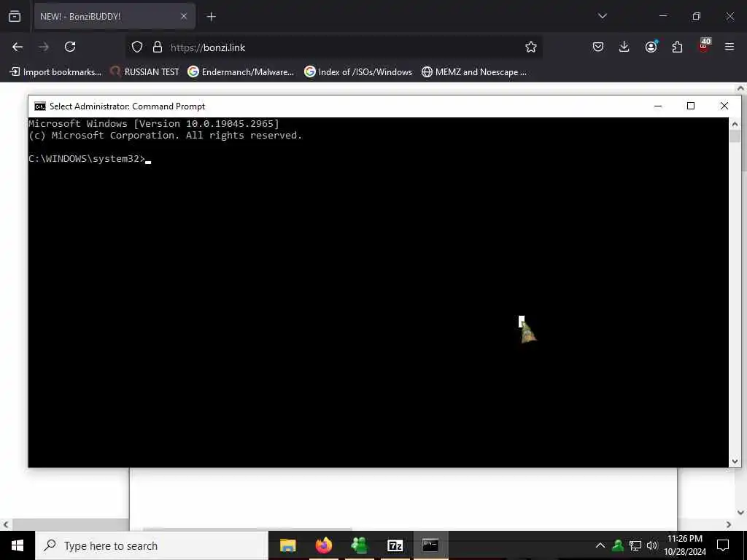This screenshot has height=560, width=747.
Task: Open Import bookmarks... item
Action: pos(55,72)
